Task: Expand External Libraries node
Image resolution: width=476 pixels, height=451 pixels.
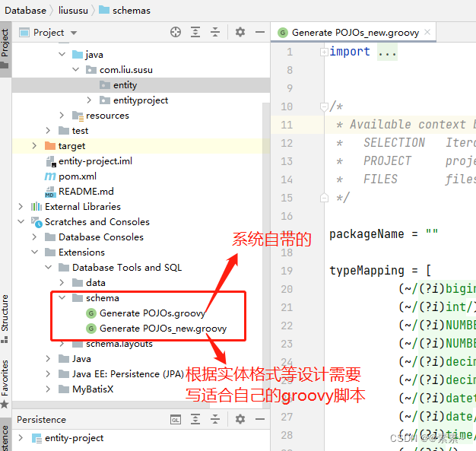Action: 21,207
